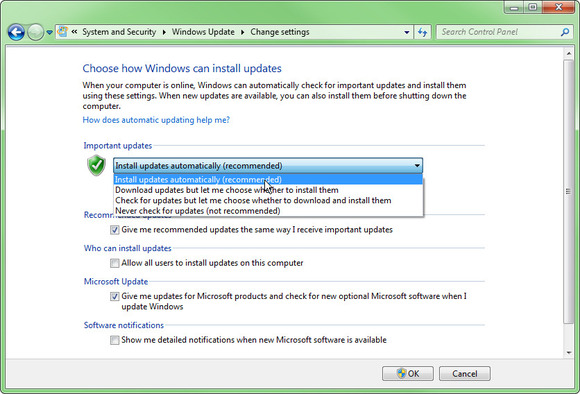Click the Back navigation arrow button
This screenshot has height=394, width=580.
16,32
